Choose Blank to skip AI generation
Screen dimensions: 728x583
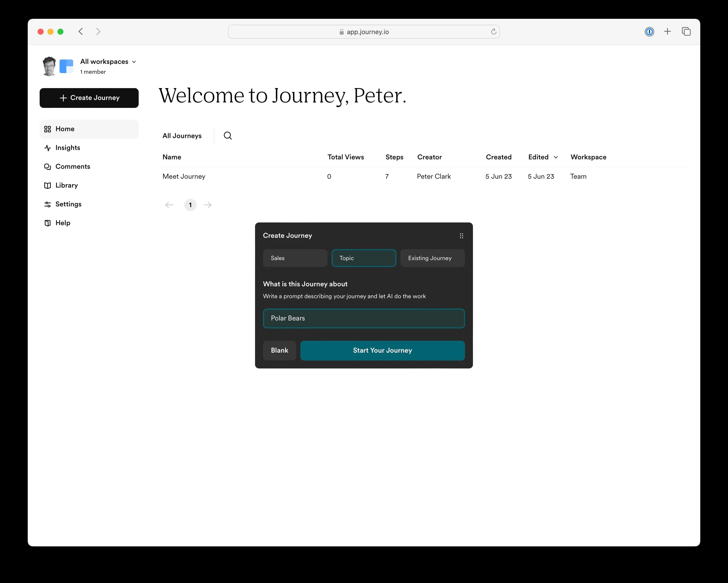click(279, 350)
